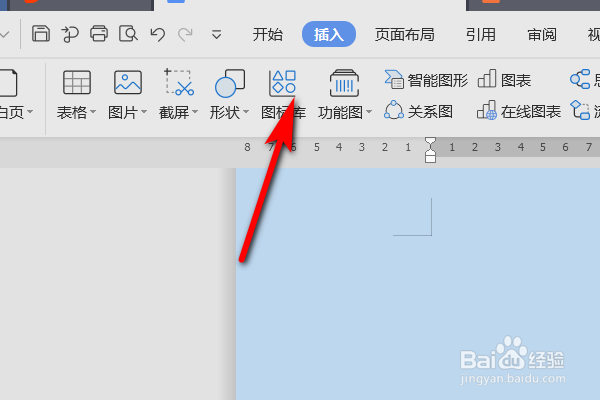Screen dimensions: 600x400
Task: Expand the 图片 dropdown arrow
Action: click(144, 112)
